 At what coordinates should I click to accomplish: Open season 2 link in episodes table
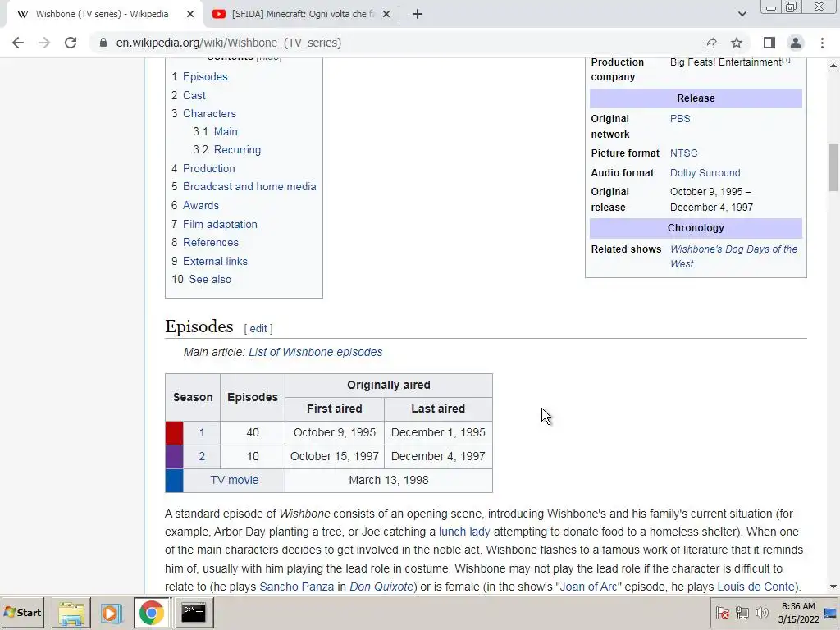click(x=202, y=456)
